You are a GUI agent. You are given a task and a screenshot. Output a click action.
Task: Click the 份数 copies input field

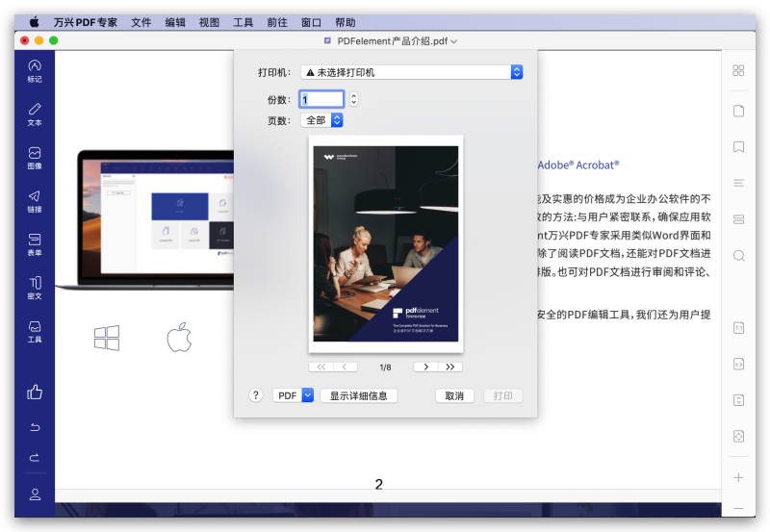321,99
